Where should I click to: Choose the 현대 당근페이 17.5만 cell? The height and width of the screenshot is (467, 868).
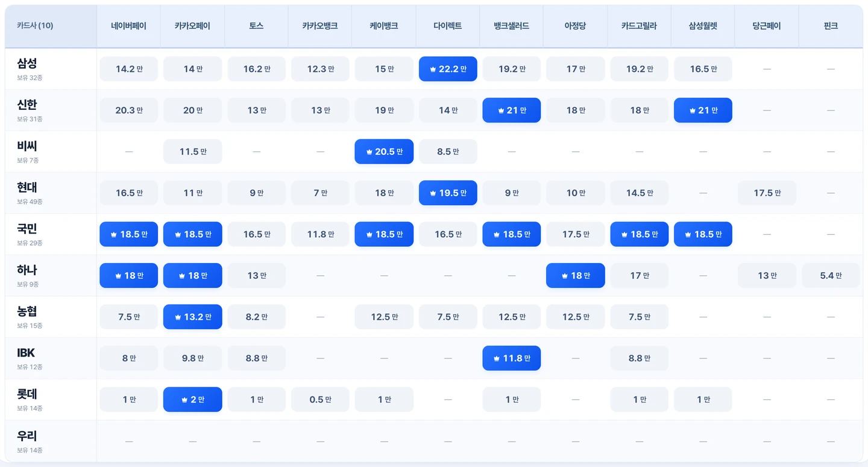767,193
